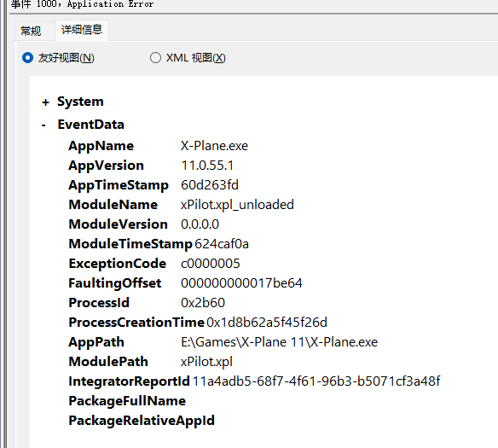Select the 详细信息 tab
The image size is (498, 448).
(82, 30)
